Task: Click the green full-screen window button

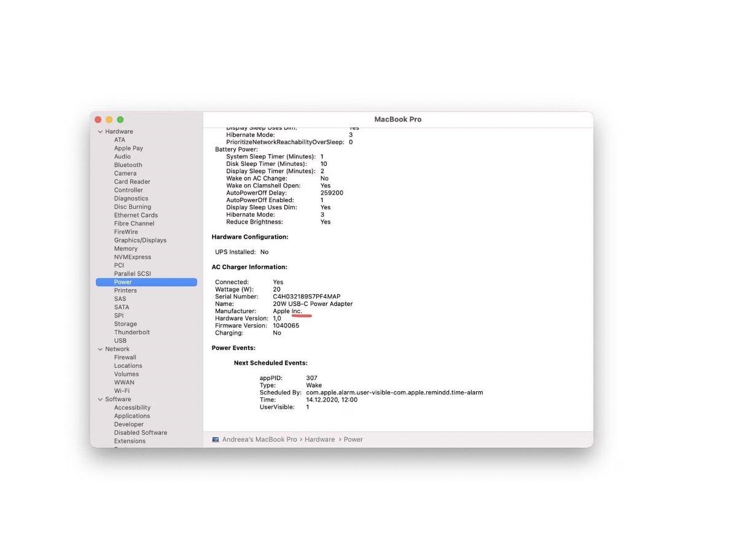Action: coord(120,120)
